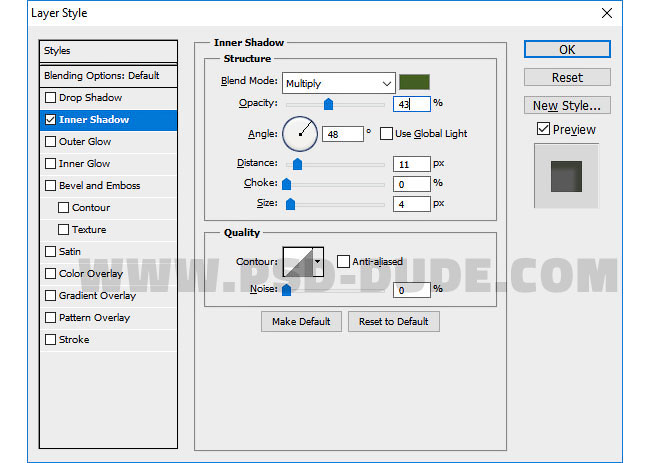Click the Angle value field showing 48
The width and height of the screenshot is (650, 463).
point(343,134)
